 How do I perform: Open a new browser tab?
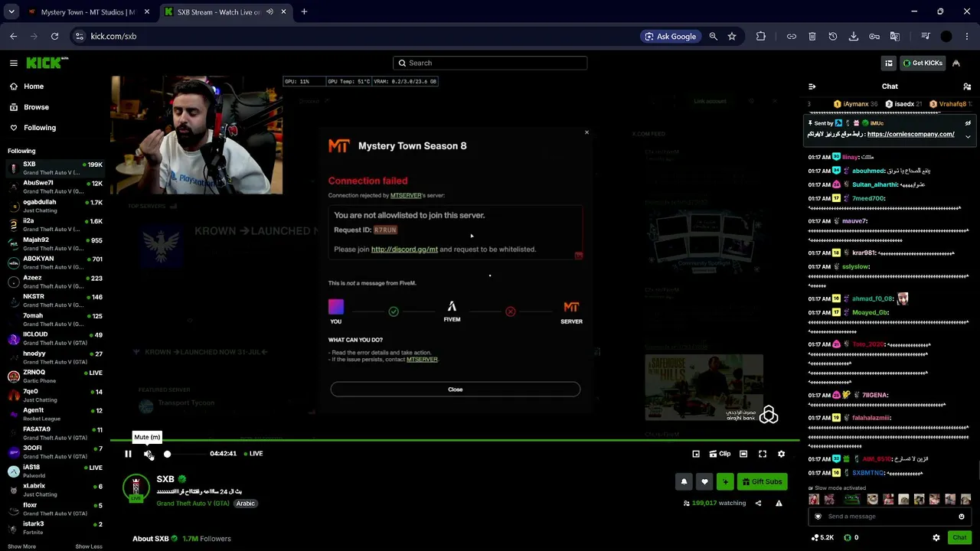(x=304, y=12)
